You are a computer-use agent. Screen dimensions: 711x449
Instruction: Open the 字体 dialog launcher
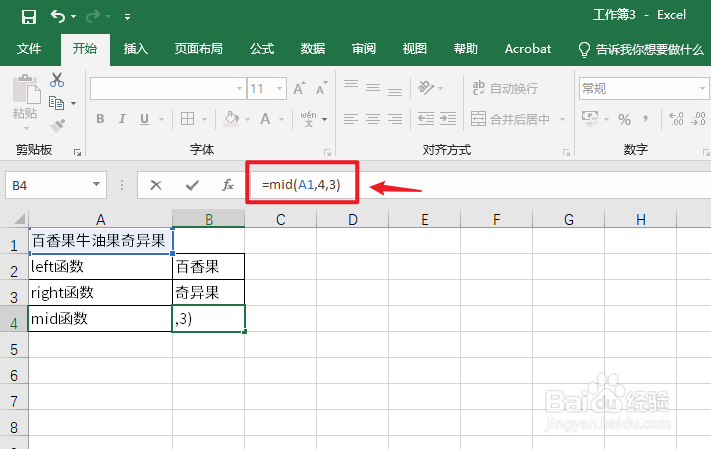327,153
